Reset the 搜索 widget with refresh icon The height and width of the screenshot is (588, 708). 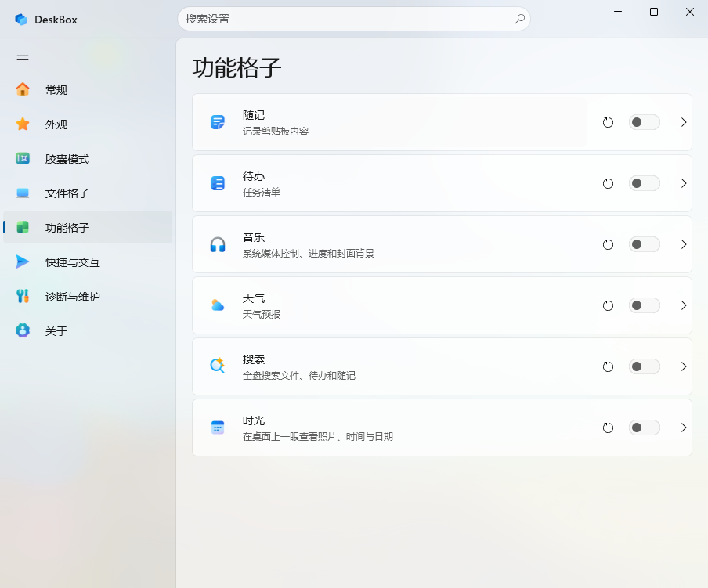point(609,366)
